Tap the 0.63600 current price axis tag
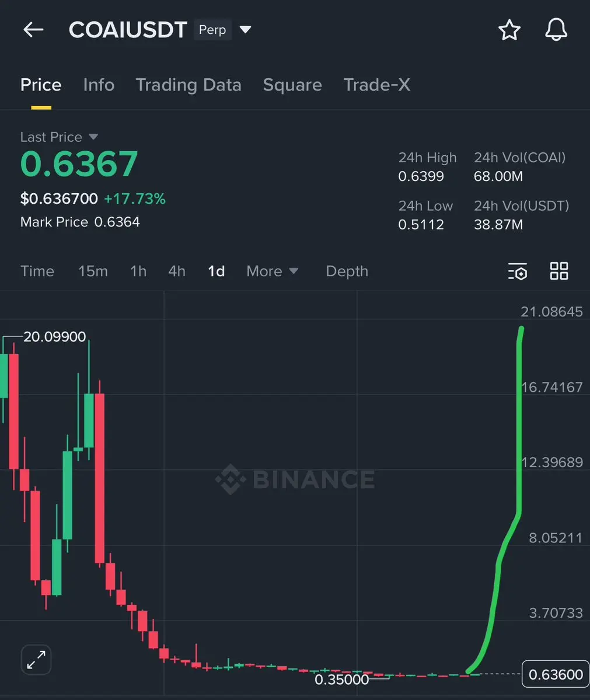 tap(556, 674)
